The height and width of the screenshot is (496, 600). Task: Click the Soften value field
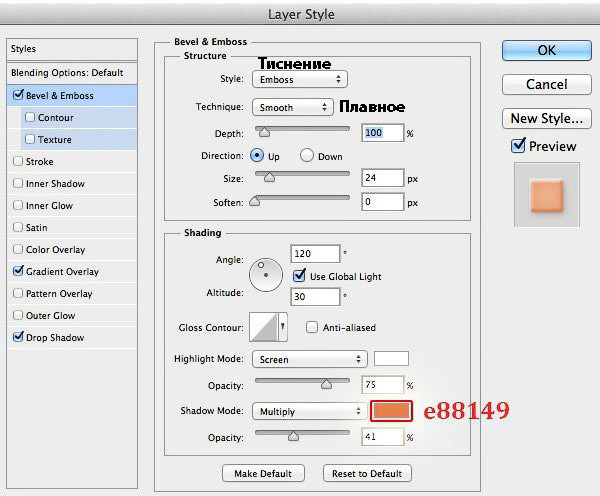point(382,202)
